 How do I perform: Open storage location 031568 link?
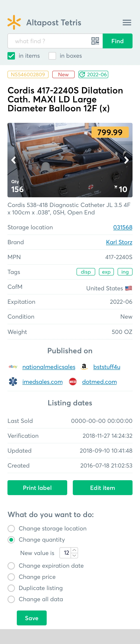click(x=123, y=227)
